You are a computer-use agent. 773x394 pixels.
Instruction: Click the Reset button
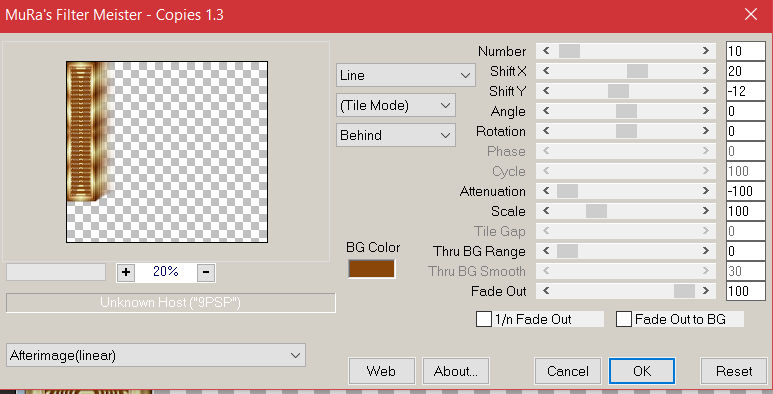point(734,371)
